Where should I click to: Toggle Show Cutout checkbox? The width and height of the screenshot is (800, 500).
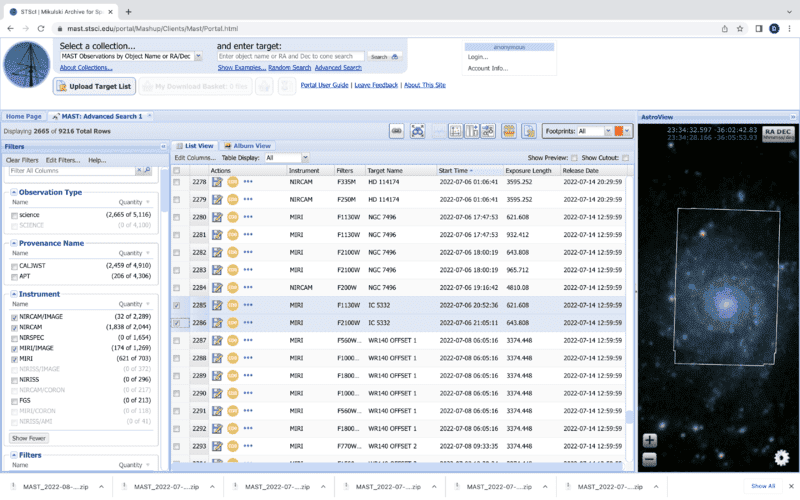coord(626,158)
